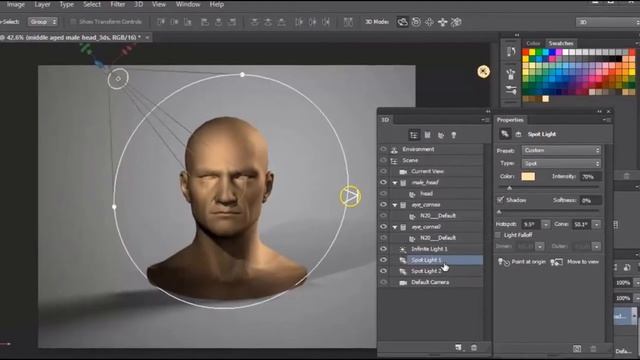
Task: Toggle visibility of male_head mesh
Action: (383, 182)
